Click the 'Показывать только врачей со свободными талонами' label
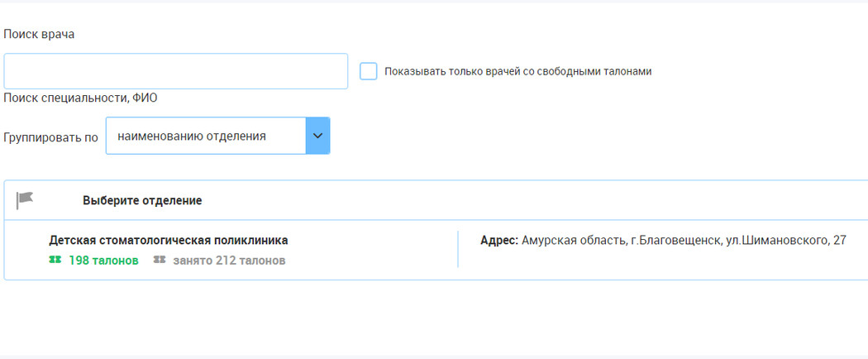Screen dimensions: 868x359 [517, 71]
